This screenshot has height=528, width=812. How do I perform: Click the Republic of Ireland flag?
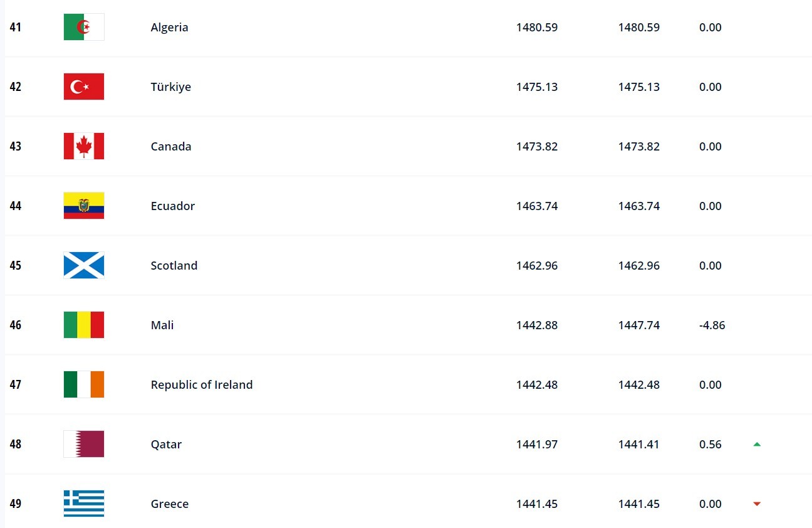pyautogui.click(x=84, y=384)
